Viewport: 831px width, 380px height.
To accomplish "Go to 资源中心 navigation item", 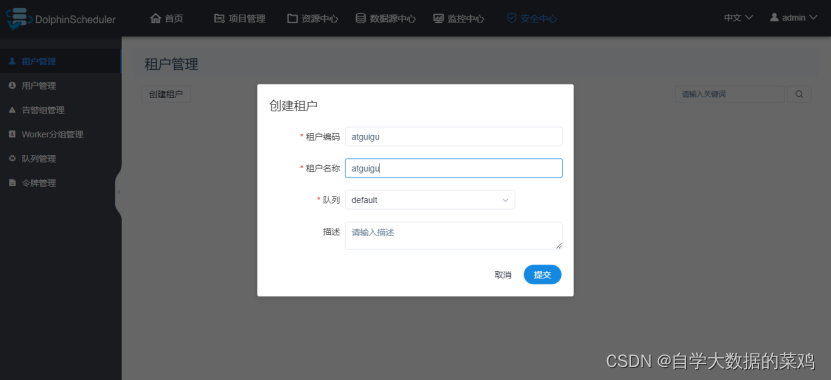I will (313, 19).
